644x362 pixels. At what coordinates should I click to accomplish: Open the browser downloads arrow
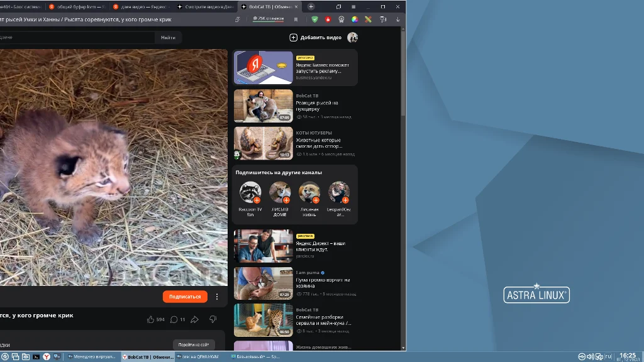[398, 19]
